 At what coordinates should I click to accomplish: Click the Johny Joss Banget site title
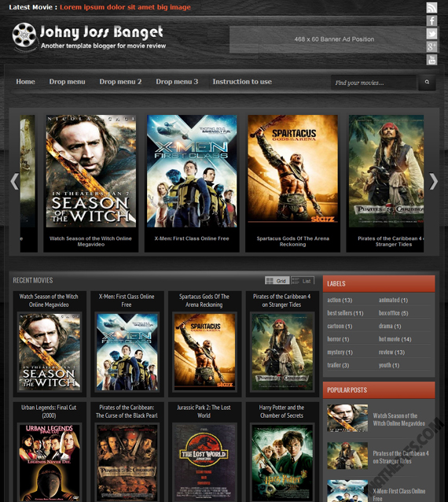[101, 31]
